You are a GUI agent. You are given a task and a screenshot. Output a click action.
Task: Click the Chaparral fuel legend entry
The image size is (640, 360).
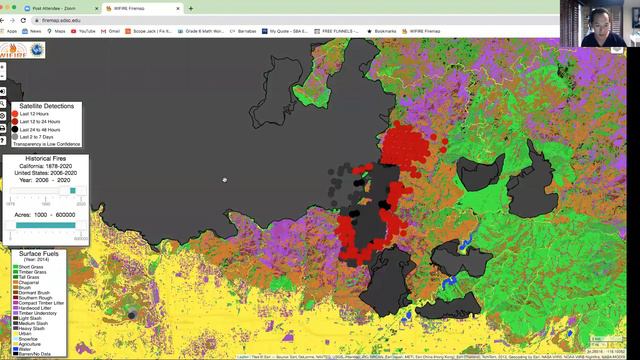click(26, 282)
